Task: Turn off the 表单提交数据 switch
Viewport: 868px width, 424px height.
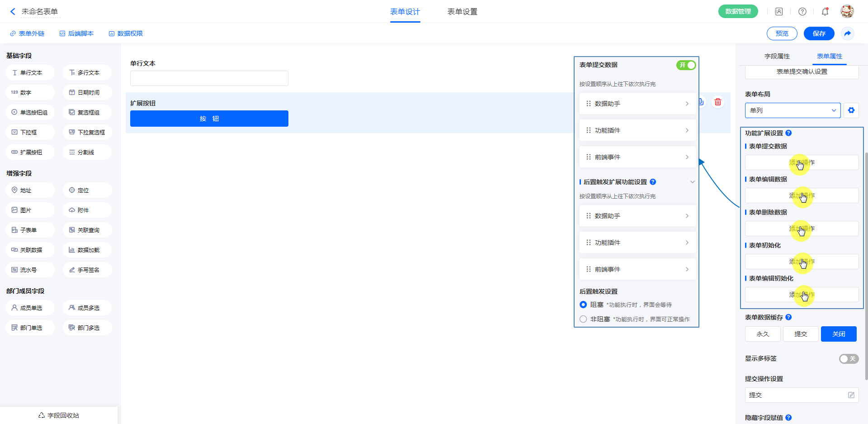Action: tap(686, 65)
